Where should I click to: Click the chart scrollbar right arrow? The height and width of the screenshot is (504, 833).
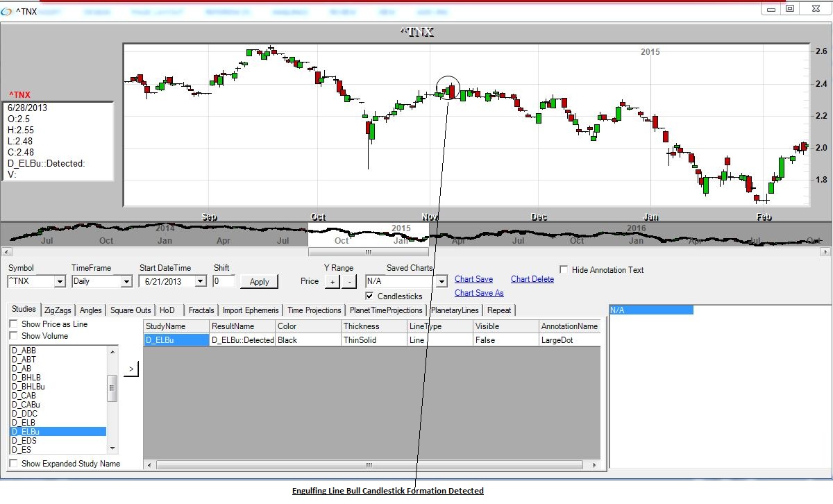(x=825, y=252)
